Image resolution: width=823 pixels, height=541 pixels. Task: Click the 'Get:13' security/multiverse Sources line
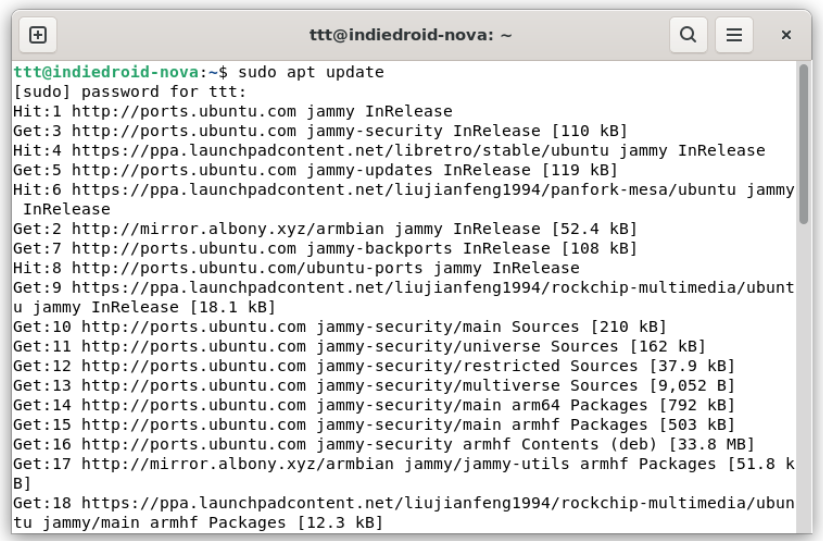[374, 386]
